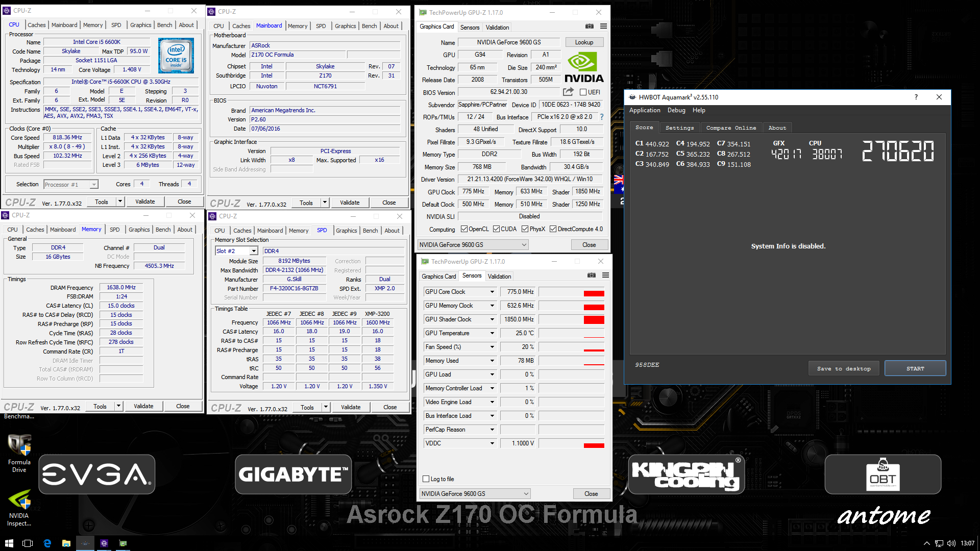The image size is (980, 551).
Task: Open the Windows Start menu
Action: (x=9, y=543)
